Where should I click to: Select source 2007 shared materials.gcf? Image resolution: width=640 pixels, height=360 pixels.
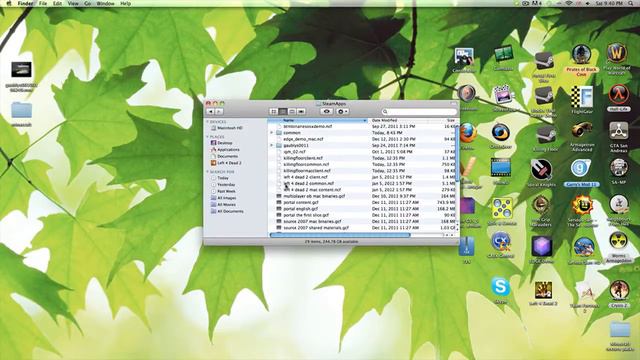click(x=362, y=228)
